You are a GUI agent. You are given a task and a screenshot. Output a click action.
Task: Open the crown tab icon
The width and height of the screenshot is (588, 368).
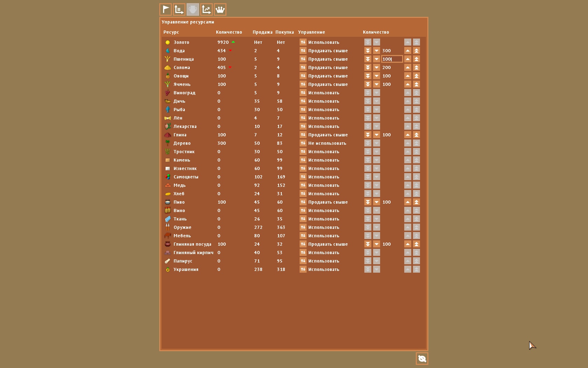(x=220, y=9)
